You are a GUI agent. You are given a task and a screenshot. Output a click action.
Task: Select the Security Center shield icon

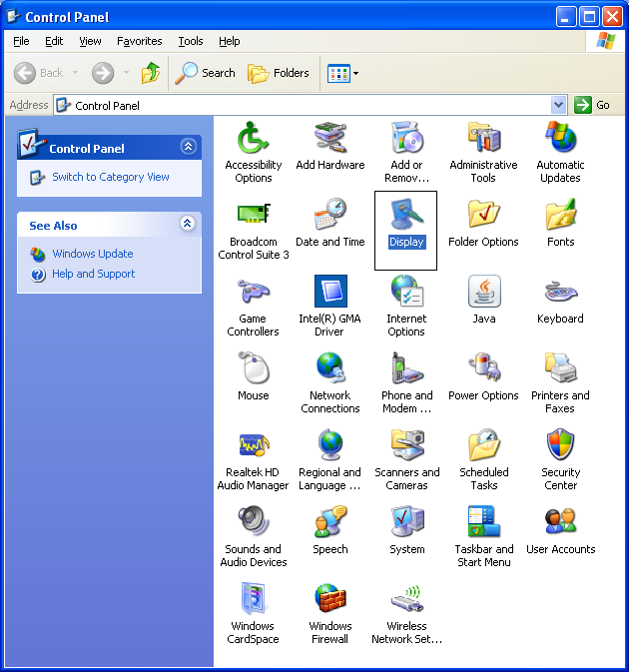click(560, 444)
